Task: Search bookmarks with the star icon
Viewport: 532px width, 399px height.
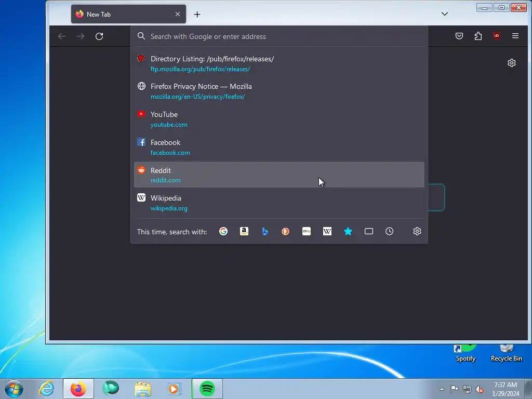Action: pyautogui.click(x=348, y=231)
